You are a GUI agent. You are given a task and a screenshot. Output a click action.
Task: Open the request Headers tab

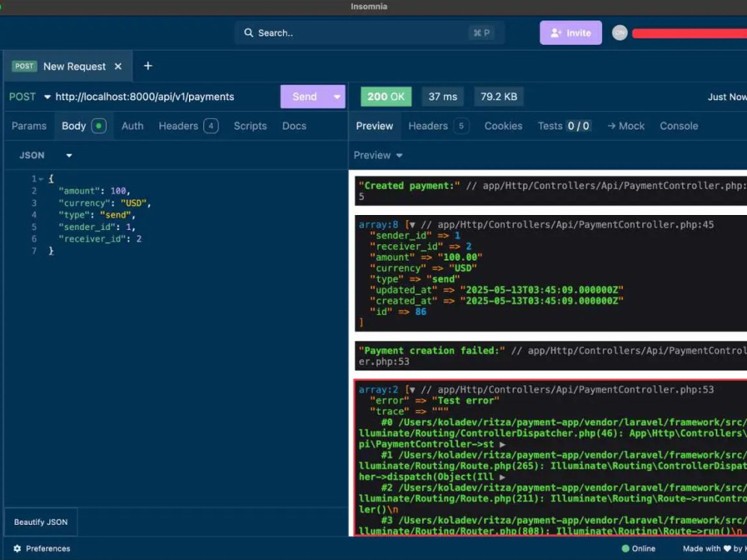tap(188, 126)
